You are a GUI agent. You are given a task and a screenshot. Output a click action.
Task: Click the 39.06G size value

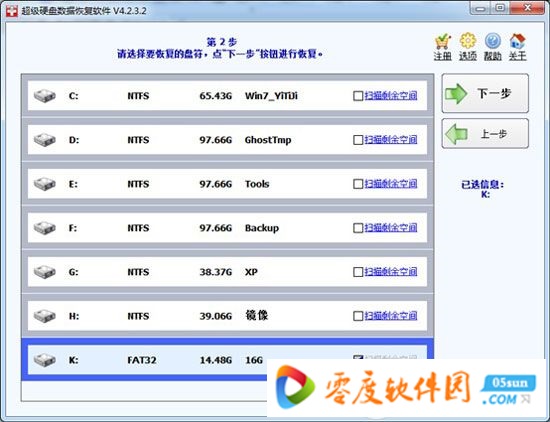[x=216, y=316]
